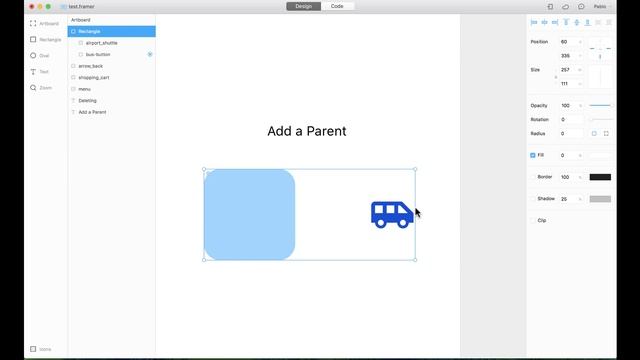The width and height of the screenshot is (640, 360).
Task: Click stepper beside Size width value
Action: (580, 70)
